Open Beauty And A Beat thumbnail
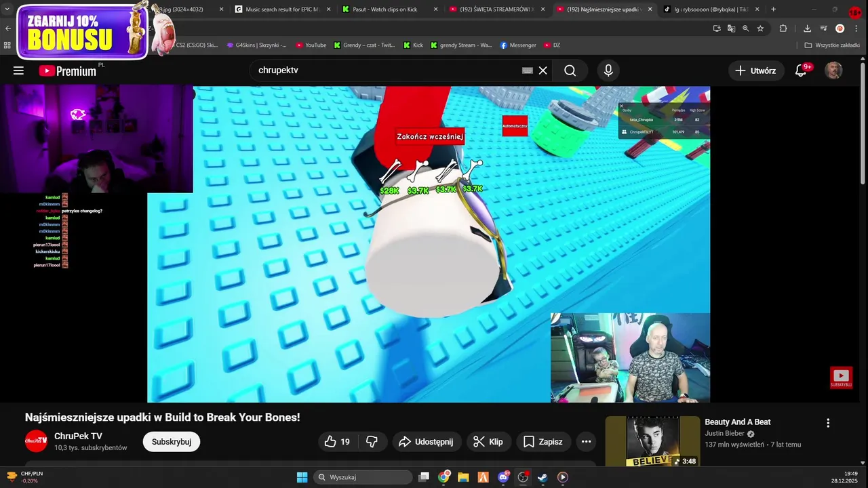Viewport: 868px width, 488px height. 652,441
